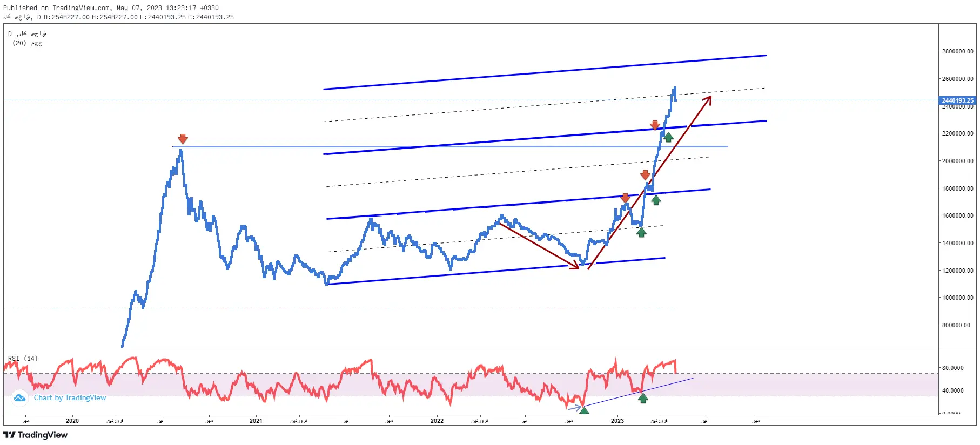The image size is (980, 445).
Task: Click the 2000000.00 price axis label
Action: tap(957, 161)
